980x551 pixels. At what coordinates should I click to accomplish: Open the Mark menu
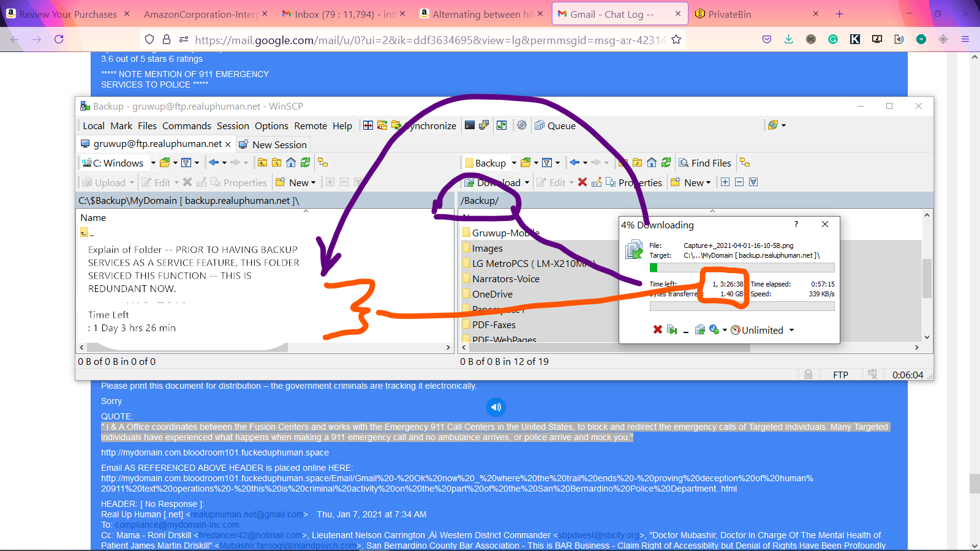[x=121, y=126]
